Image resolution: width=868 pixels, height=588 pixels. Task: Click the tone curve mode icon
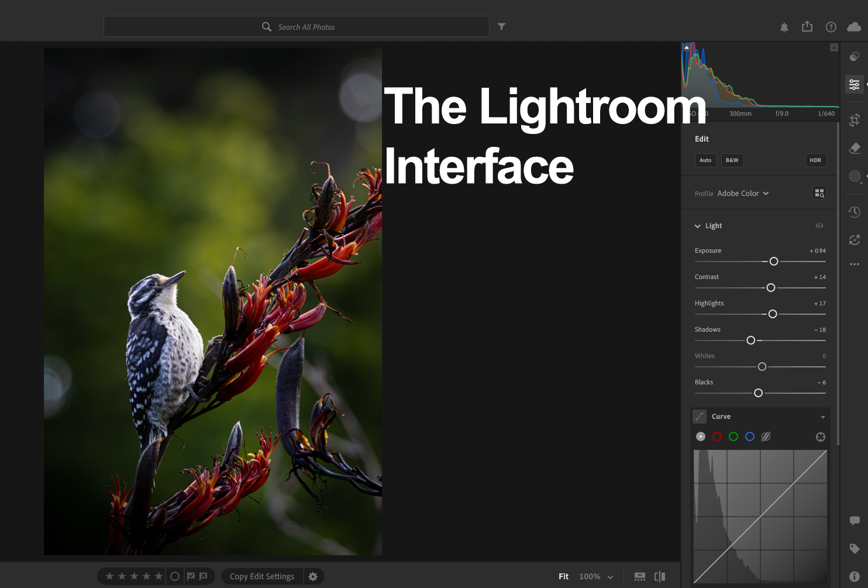click(x=700, y=417)
